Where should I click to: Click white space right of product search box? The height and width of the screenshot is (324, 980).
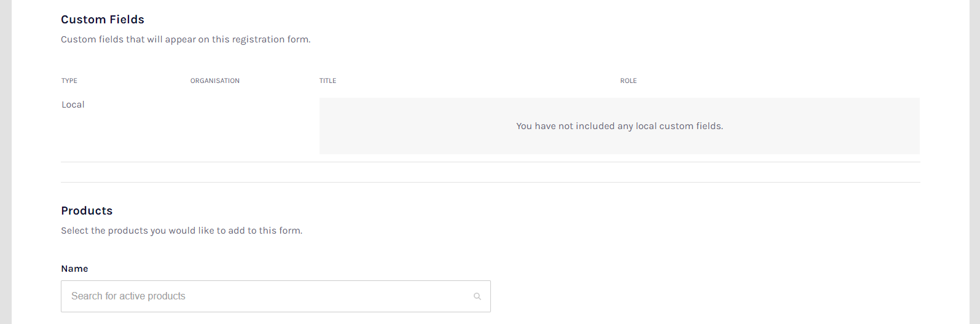[705, 296]
